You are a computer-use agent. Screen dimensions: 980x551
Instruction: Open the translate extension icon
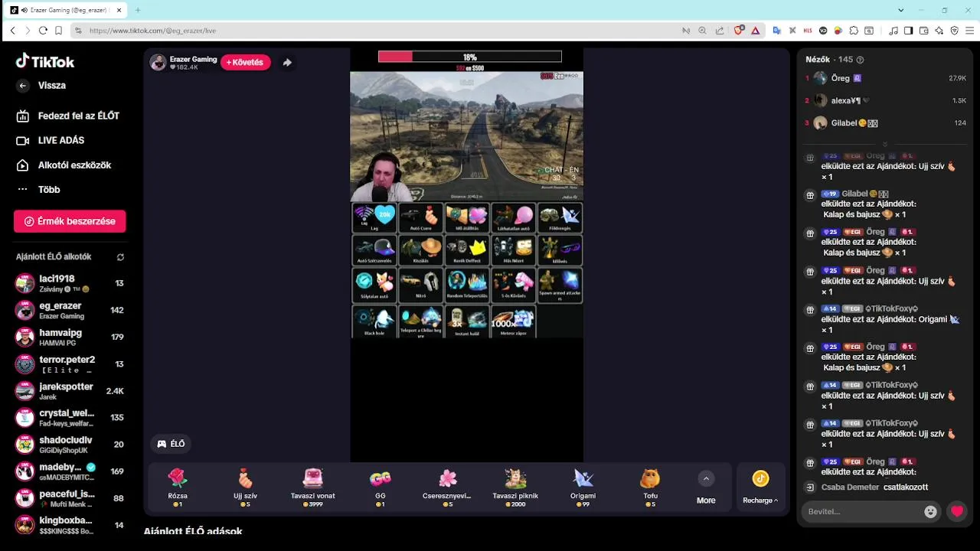tap(777, 31)
